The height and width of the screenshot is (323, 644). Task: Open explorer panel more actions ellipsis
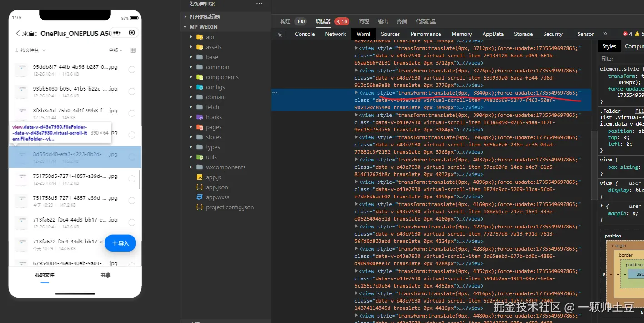[x=259, y=4]
